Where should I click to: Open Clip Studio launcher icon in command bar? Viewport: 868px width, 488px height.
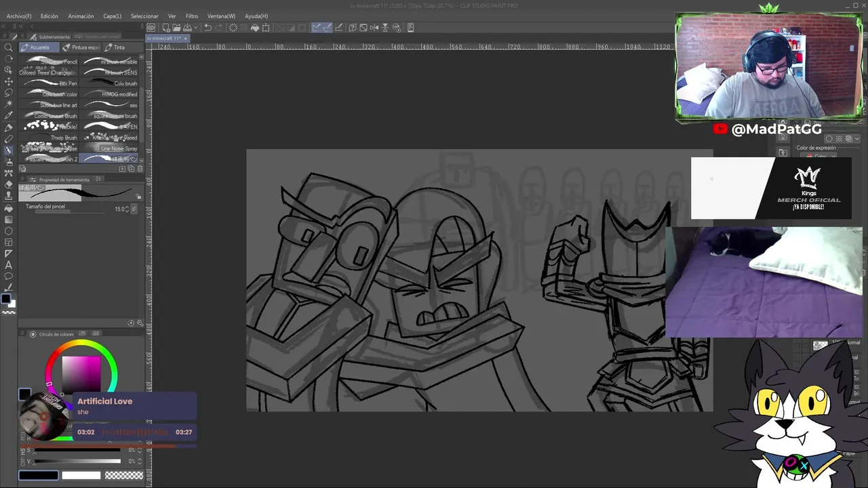[151, 28]
